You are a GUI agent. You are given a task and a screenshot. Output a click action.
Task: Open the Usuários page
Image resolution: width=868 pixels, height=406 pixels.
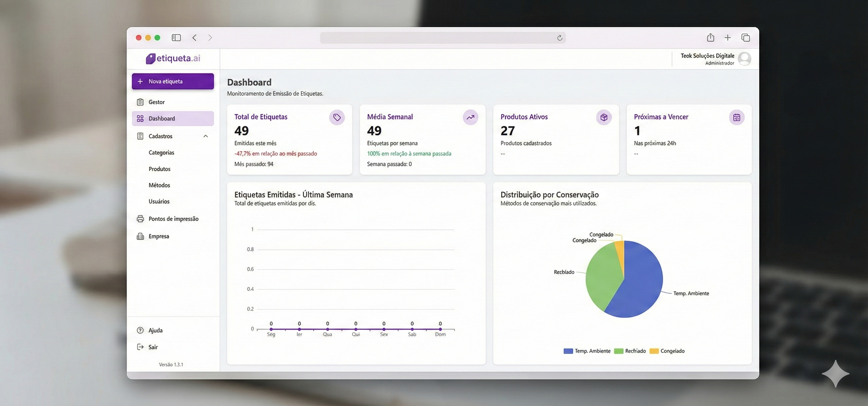click(x=159, y=201)
